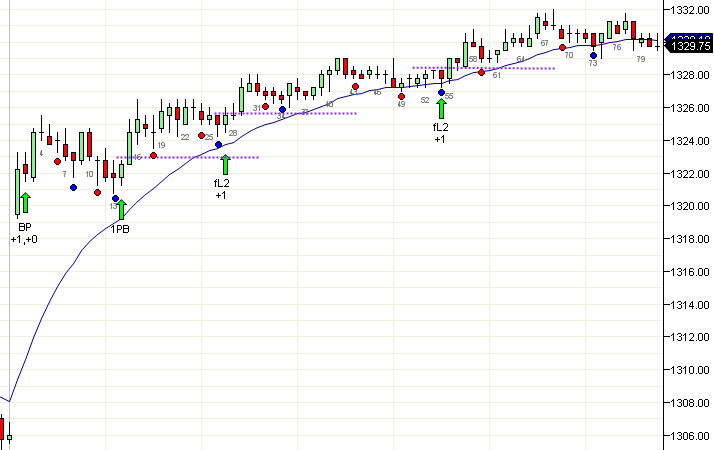The width and height of the screenshot is (714, 450).
Task: Select the purple dotted line above bar 61
Action: click(484, 68)
